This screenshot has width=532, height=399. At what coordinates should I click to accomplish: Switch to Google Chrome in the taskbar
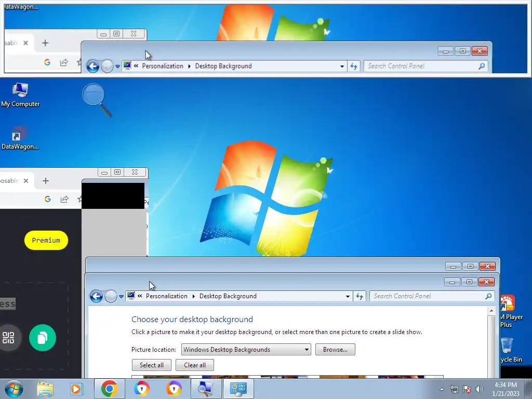tap(109, 389)
